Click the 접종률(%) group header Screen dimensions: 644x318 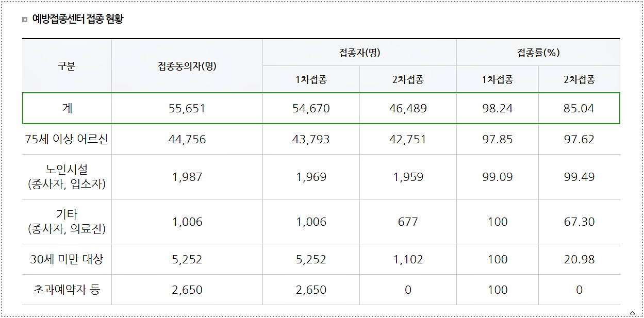(538, 53)
